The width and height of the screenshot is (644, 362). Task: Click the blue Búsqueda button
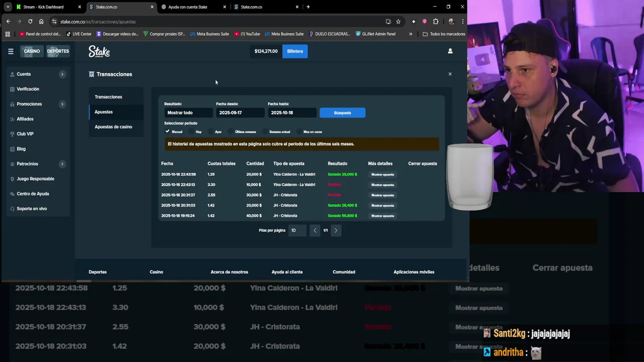click(x=343, y=113)
